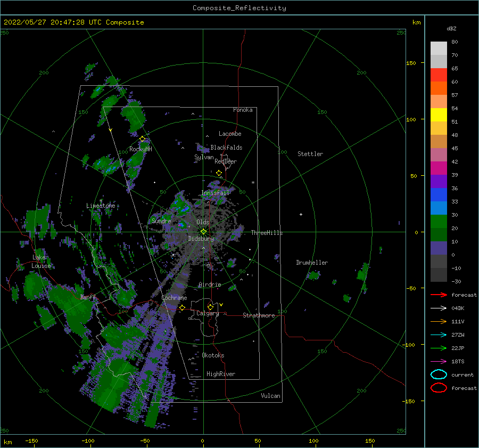Viewport: 479px width, 448px height.
Task: Click the Cochrane label on map
Action: [174, 298]
